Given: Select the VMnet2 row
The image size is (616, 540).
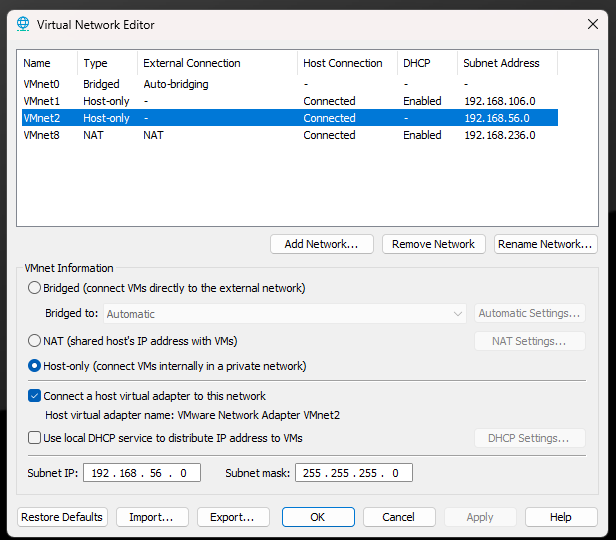Looking at the screenshot, I should (x=290, y=118).
